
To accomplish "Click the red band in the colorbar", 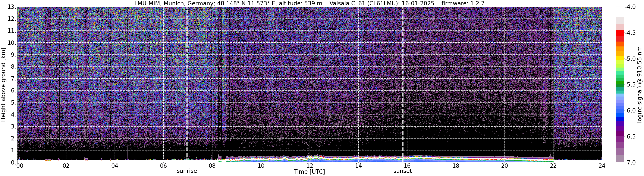I will [x=620, y=34].
